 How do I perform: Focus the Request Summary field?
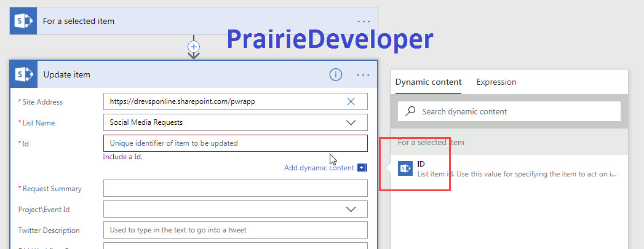tap(236, 188)
